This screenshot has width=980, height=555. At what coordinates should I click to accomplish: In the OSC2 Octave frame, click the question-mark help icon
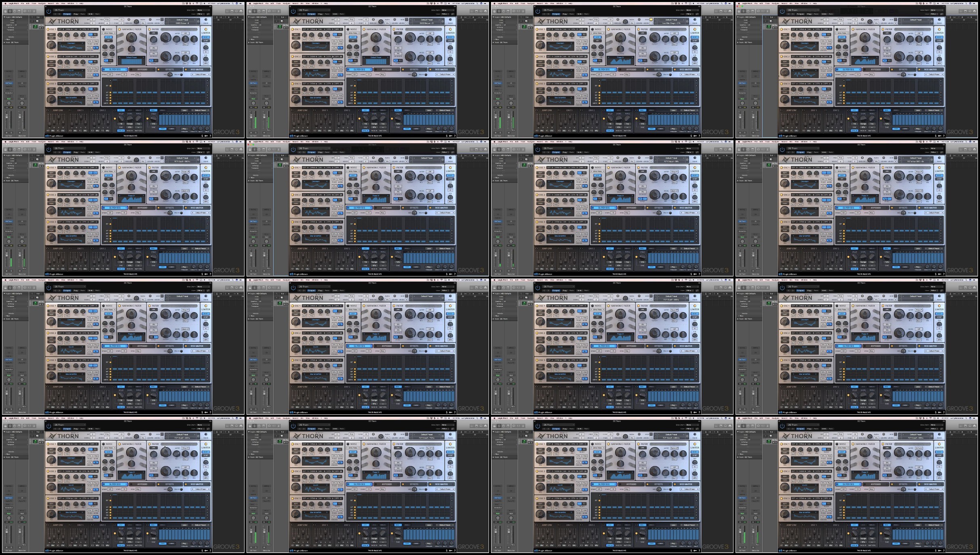pos(210,136)
